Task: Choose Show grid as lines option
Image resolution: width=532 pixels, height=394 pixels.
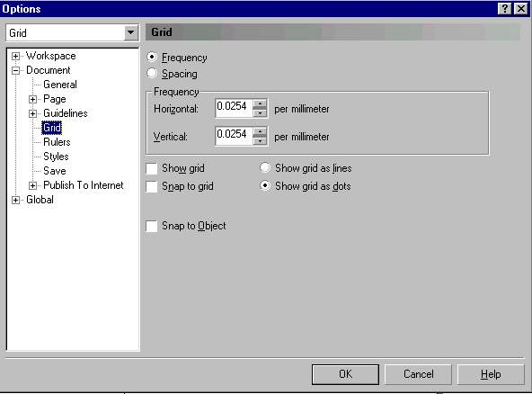Action: [x=265, y=167]
